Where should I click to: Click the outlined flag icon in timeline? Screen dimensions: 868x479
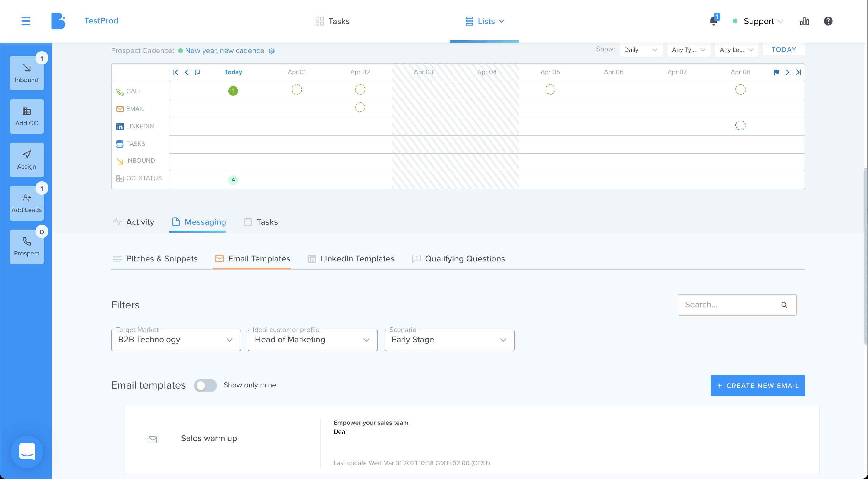click(197, 72)
